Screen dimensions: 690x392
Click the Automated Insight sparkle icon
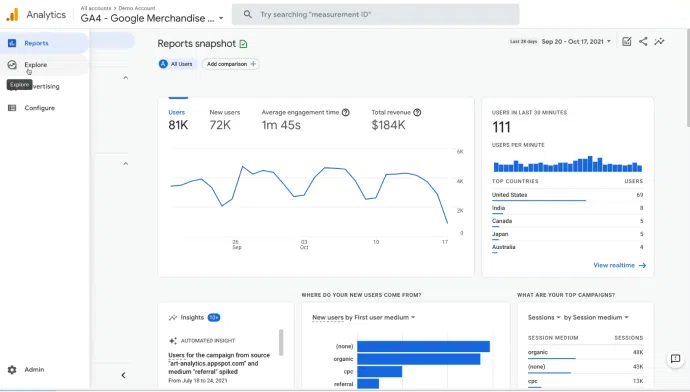click(173, 341)
